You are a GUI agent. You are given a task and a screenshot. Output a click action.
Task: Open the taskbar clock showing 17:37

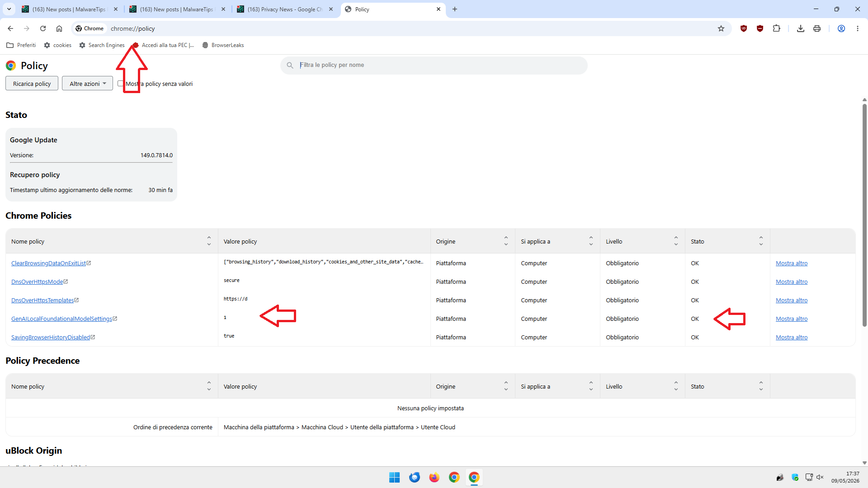tap(845, 477)
